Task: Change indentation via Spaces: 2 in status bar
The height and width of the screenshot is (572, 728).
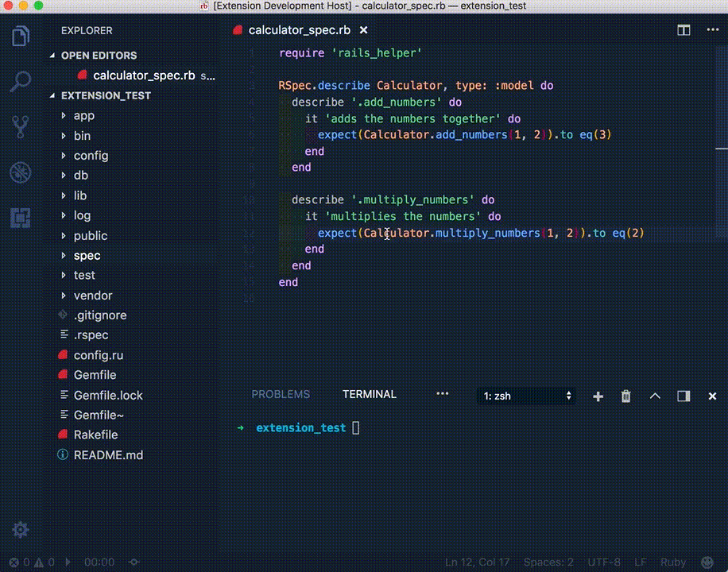Action: pyautogui.click(x=548, y=562)
